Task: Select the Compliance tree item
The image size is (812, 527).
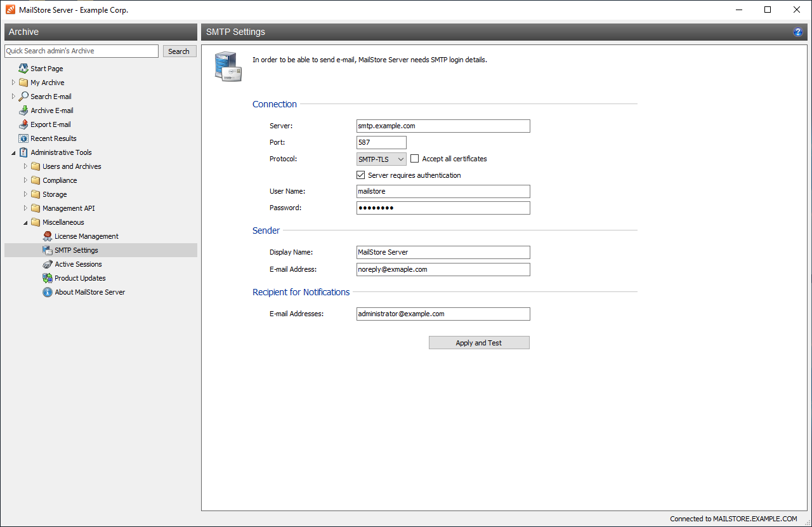Action: coord(60,180)
